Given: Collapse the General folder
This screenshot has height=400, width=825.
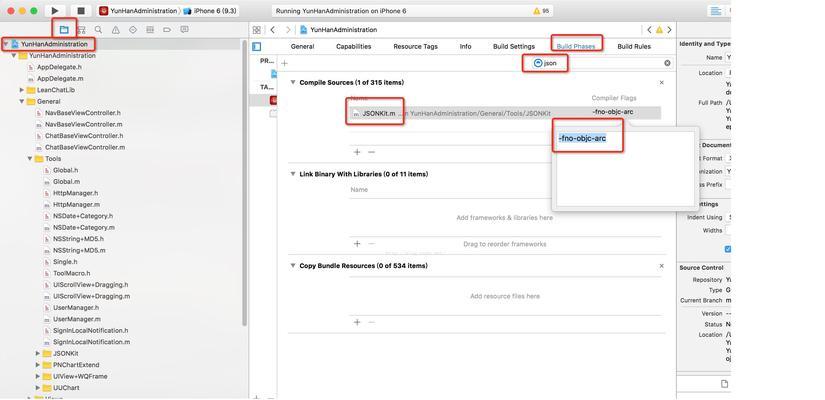Looking at the screenshot, I should pyautogui.click(x=22, y=102).
